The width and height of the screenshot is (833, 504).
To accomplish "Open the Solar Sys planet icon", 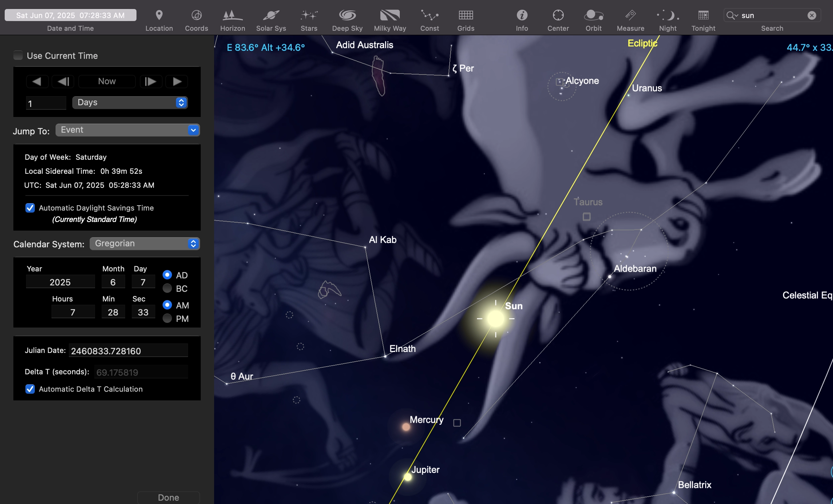I will [x=271, y=15].
